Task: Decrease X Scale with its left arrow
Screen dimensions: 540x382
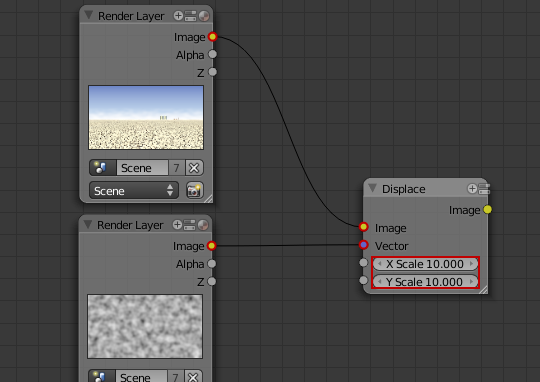Action: tap(379, 264)
